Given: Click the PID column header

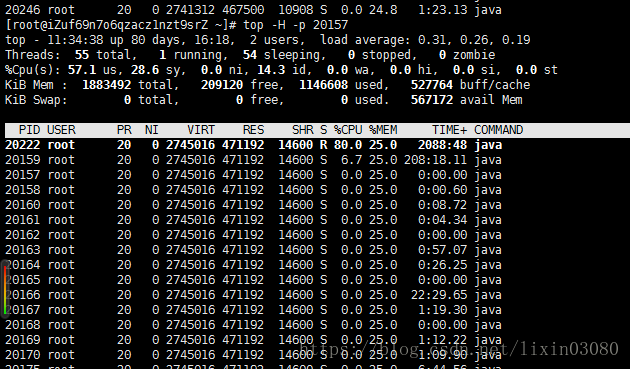Looking at the screenshot, I should 29,130.
